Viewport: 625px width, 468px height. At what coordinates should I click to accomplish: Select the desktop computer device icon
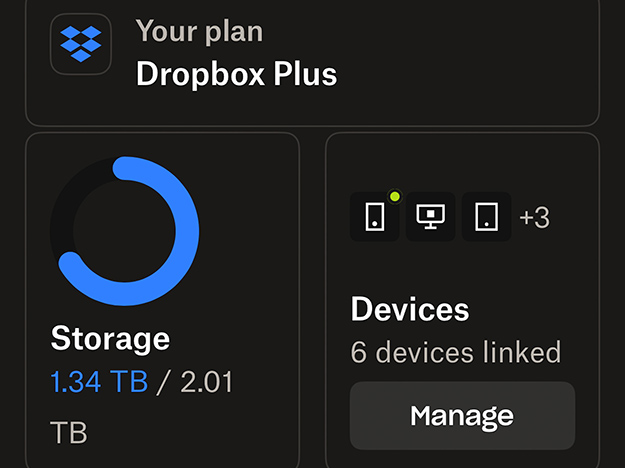[x=430, y=217]
